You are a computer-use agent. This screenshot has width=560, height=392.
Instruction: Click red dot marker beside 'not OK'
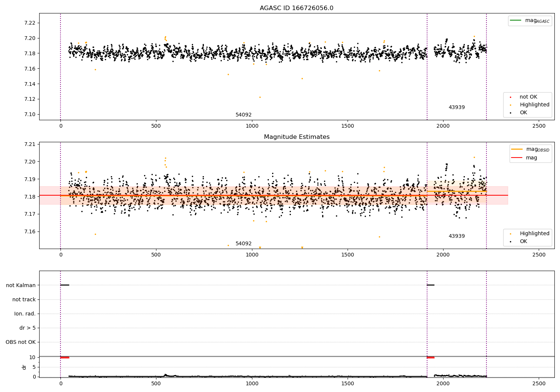point(510,97)
